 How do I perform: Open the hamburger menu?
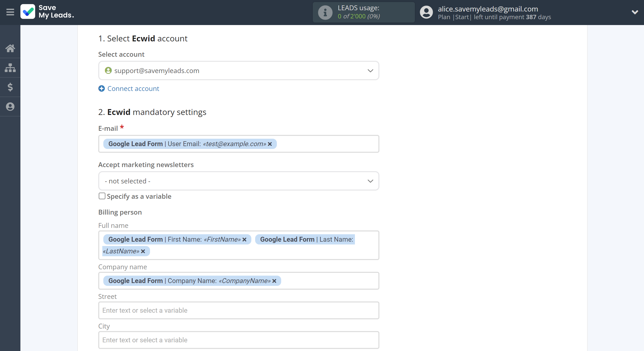[10, 12]
